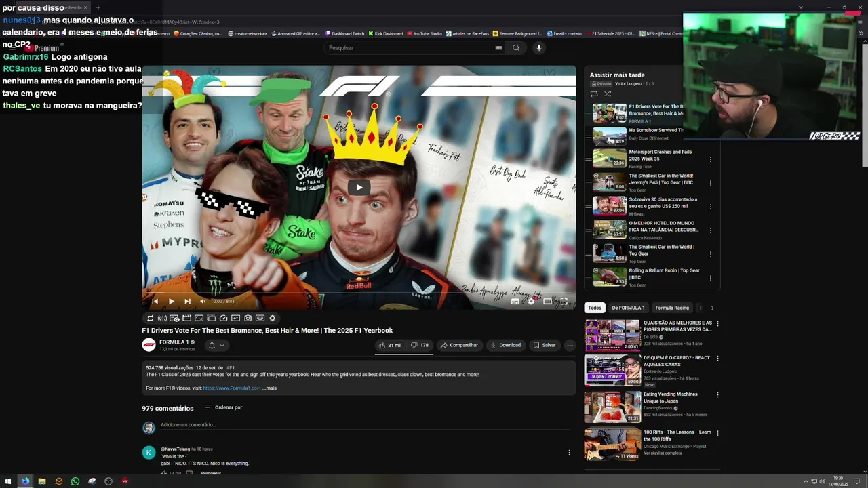Click the speedometer icon below video
The height and width of the screenshot is (488, 868).
click(223, 318)
